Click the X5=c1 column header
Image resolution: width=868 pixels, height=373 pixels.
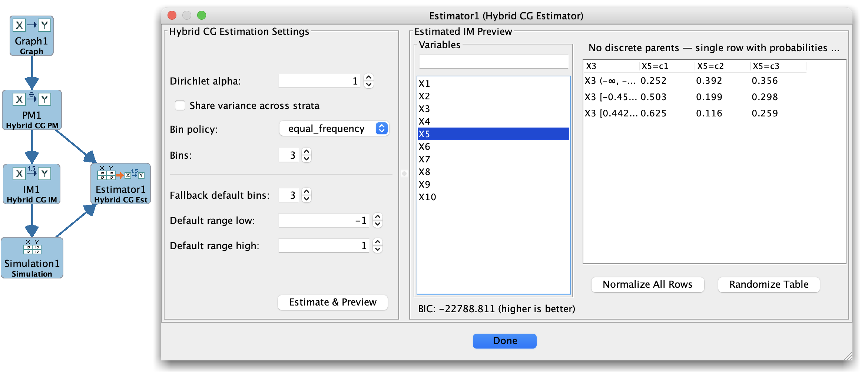click(667, 66)
